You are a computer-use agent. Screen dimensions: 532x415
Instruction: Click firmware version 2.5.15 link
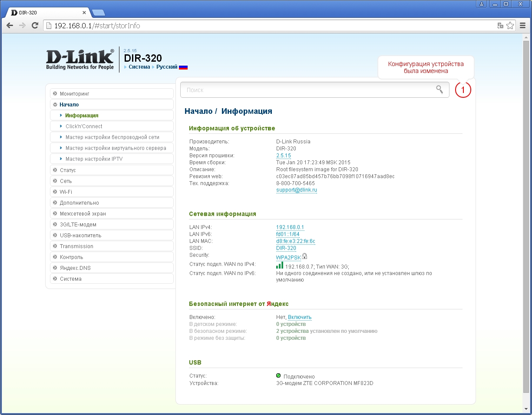284,155
